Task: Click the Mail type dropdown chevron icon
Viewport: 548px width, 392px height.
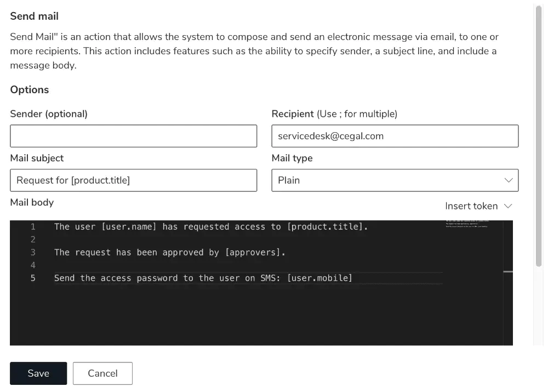Action: 509,180
